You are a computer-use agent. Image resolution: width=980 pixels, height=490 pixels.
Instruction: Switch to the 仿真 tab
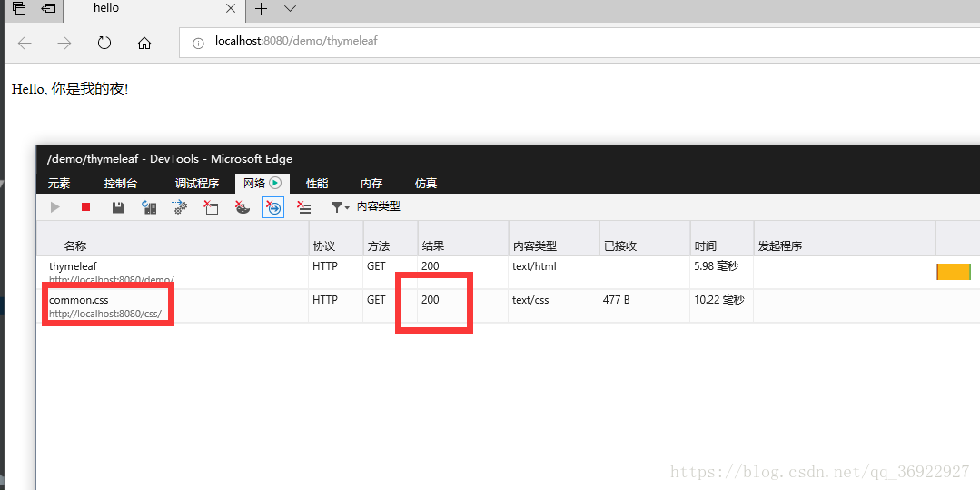(x=426, y=184)
